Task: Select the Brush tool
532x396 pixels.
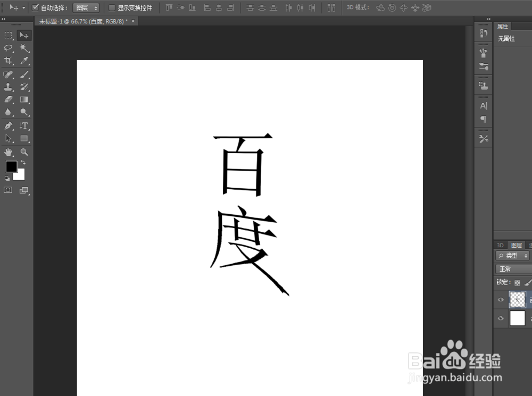Action: click(x=24, y=74)
